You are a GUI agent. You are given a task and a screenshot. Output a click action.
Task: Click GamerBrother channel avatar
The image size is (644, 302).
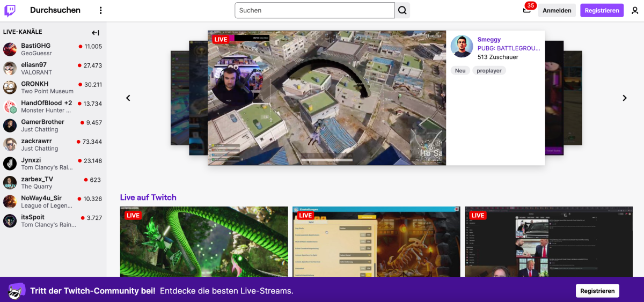click(10, 126)
